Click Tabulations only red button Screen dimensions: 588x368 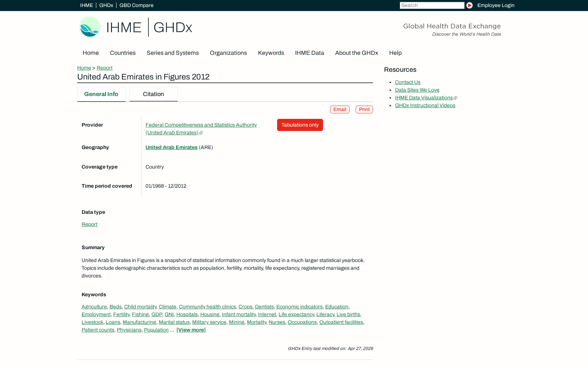click(x=300, y=125)
